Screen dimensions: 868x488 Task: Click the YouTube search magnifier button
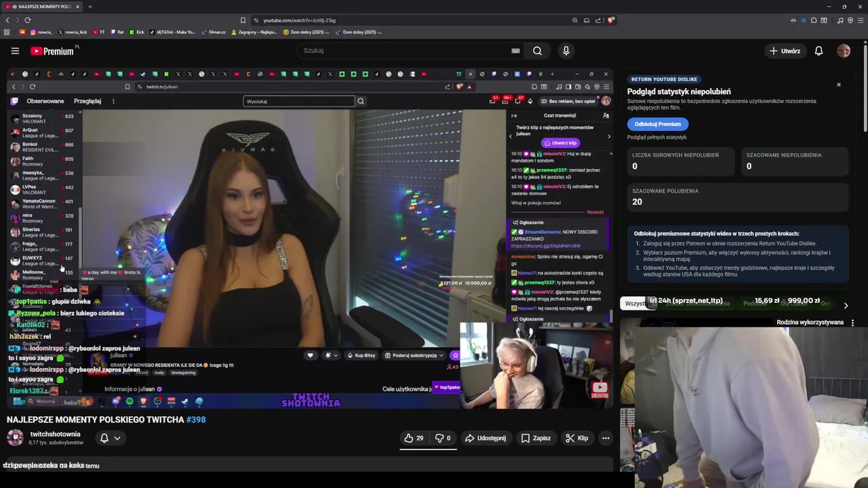(x=537, y=51)
